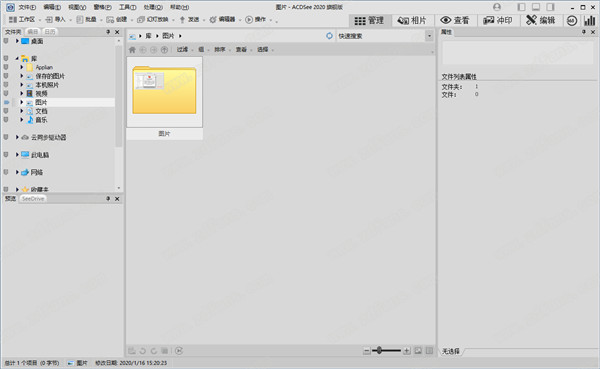Close the Preview pane

point(117,199)
